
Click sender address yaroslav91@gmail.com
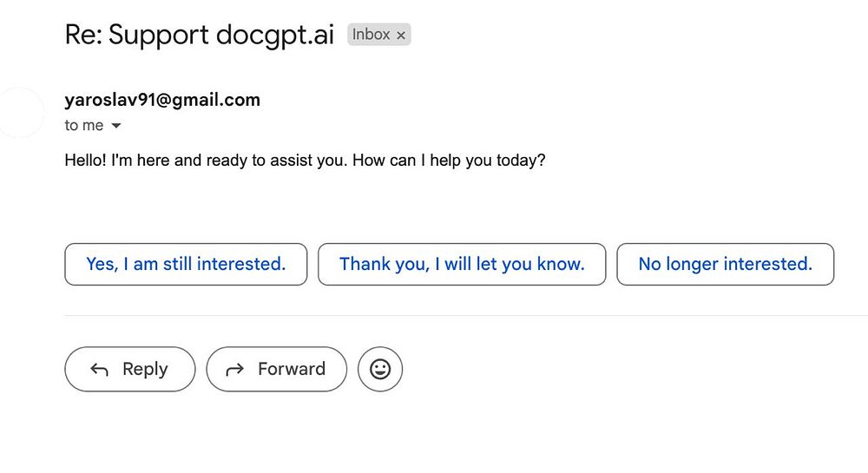point(162,100)
